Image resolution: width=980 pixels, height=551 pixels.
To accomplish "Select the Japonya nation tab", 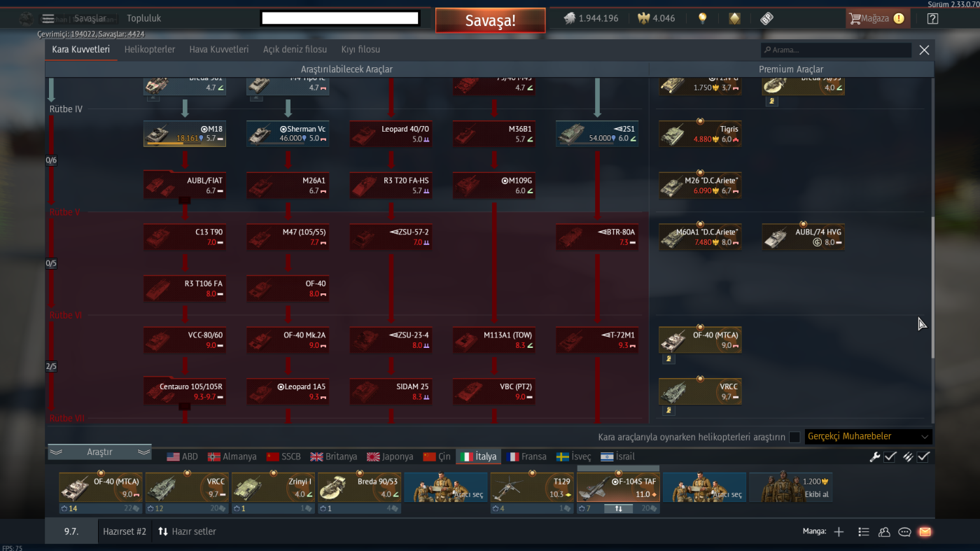I will (x=390, y=456).
